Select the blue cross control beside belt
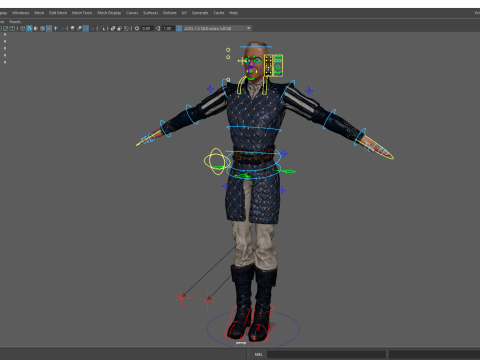 (x=283, y=154)
